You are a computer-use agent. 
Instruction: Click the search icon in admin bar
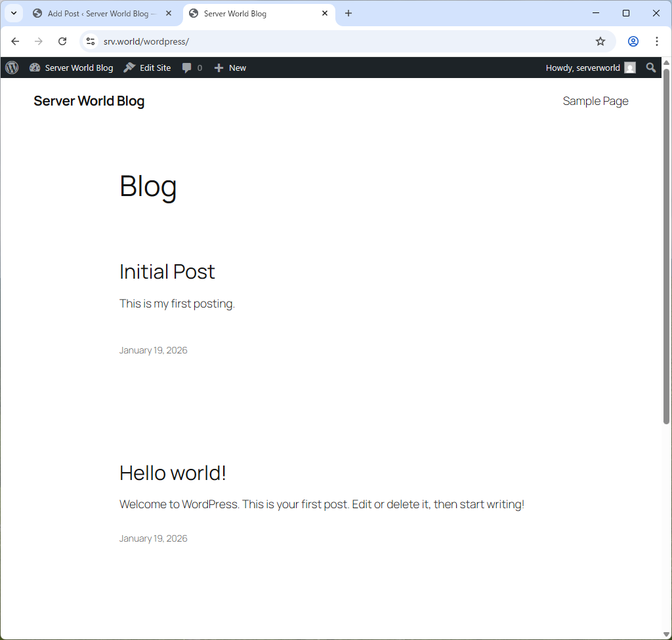coord(650,68)
